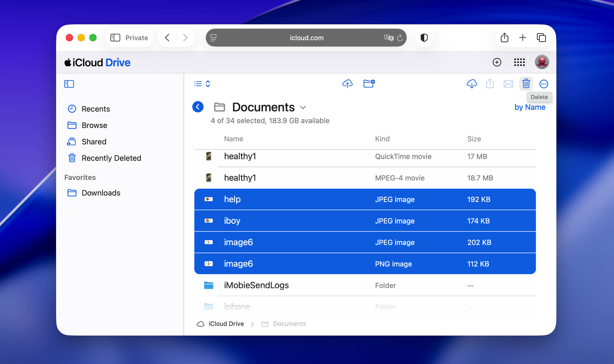Click the iMobieSendLogs folder icon
Image resolution: width=614 pixels, height=364 pixels.
(x=208, y=285)
